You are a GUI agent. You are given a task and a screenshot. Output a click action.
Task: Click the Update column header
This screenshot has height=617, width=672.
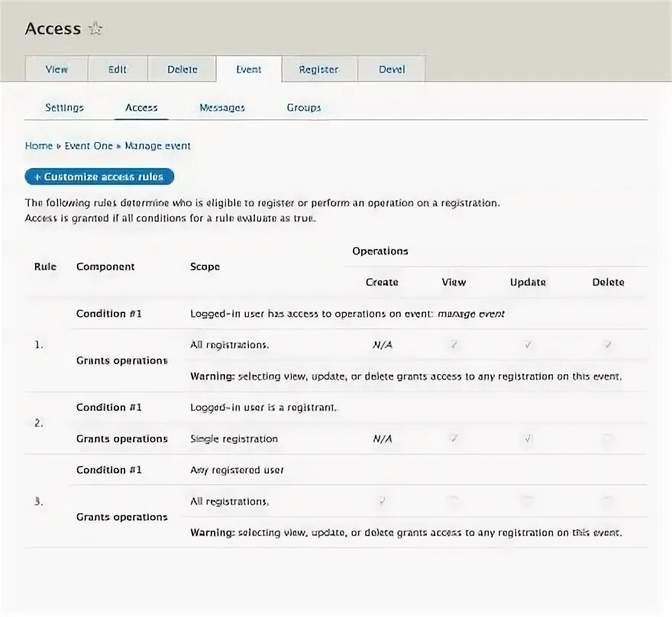[528, 282]
